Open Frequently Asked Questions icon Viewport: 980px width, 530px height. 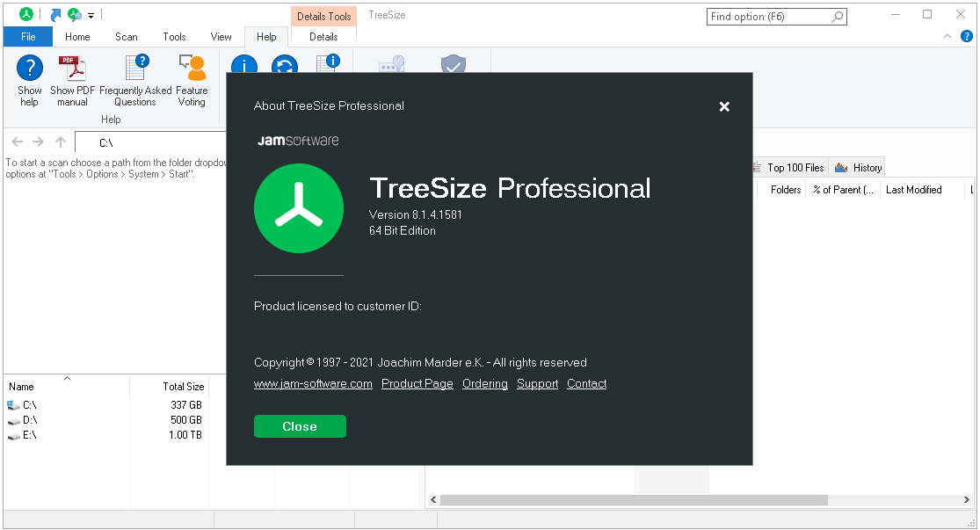click(x=135, y=69)
